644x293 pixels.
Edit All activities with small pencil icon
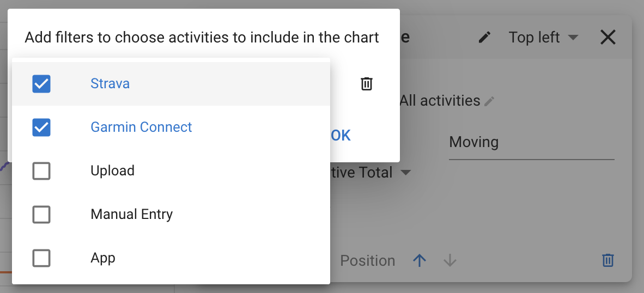point(489,101)
